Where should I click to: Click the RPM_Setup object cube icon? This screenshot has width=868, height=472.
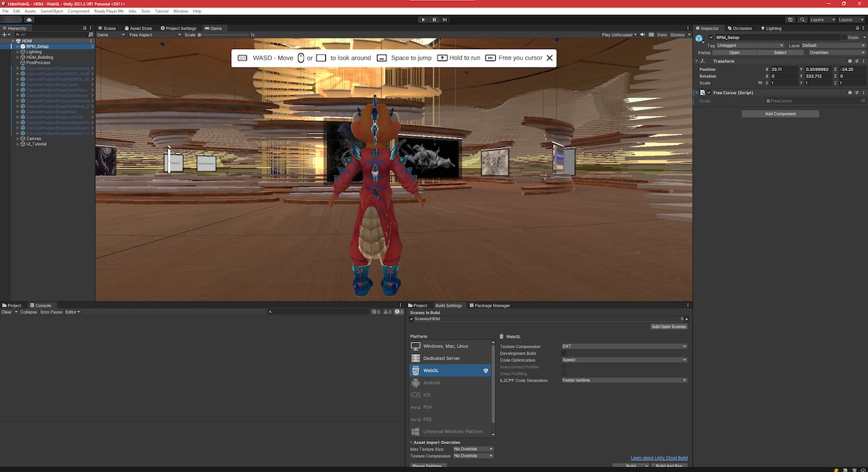tap(699, 38)
